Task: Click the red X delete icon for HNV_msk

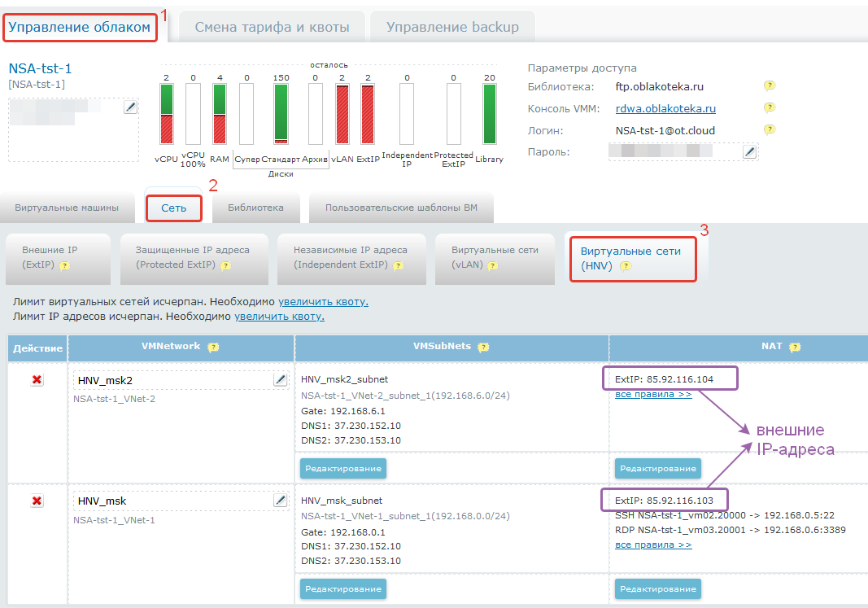Action: click(37, 501)
